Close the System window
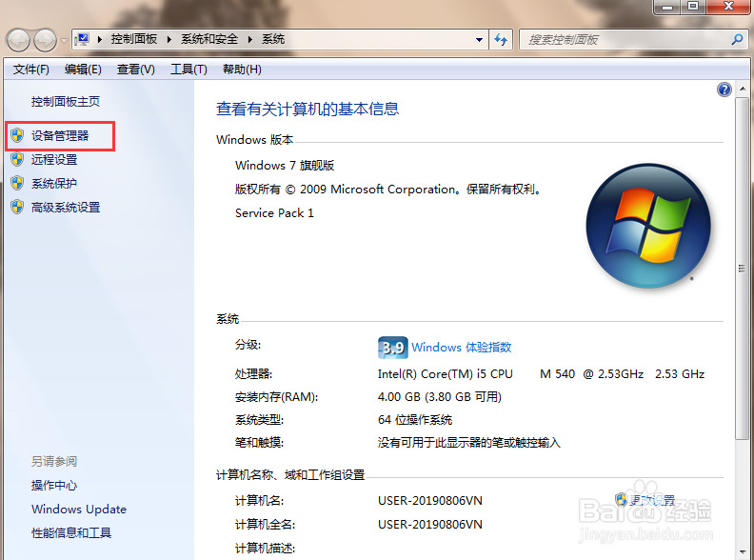The width and height of the screenshot is (754, 560). tap(728, 7)
